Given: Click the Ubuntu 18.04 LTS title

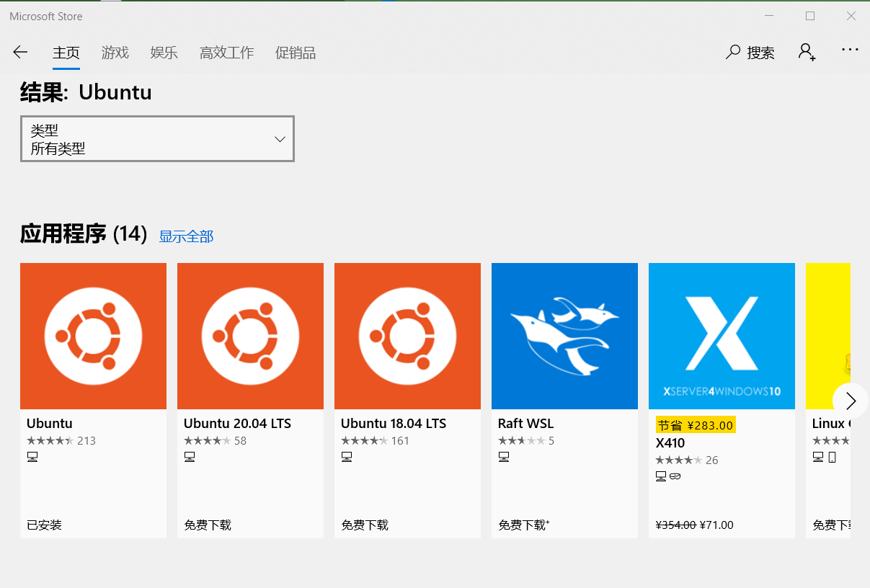Looking at the screenshot, I should point(394,424).
